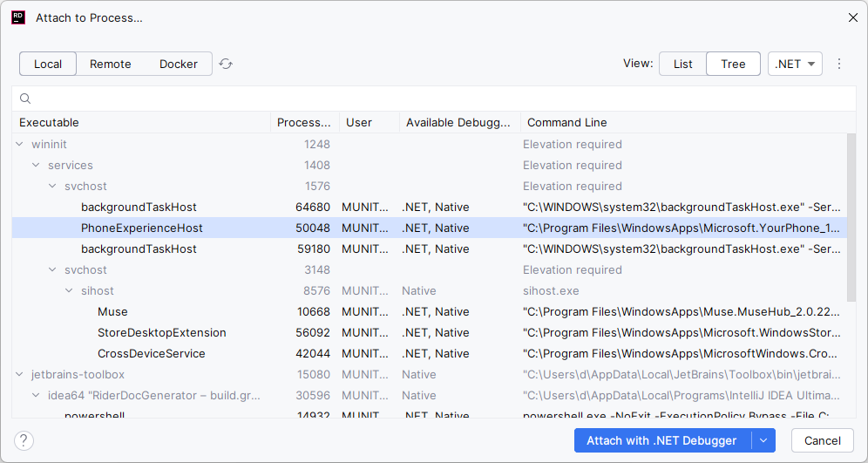Click the refresh process list icon
The image size is (868, 463).
pos(226,64)
